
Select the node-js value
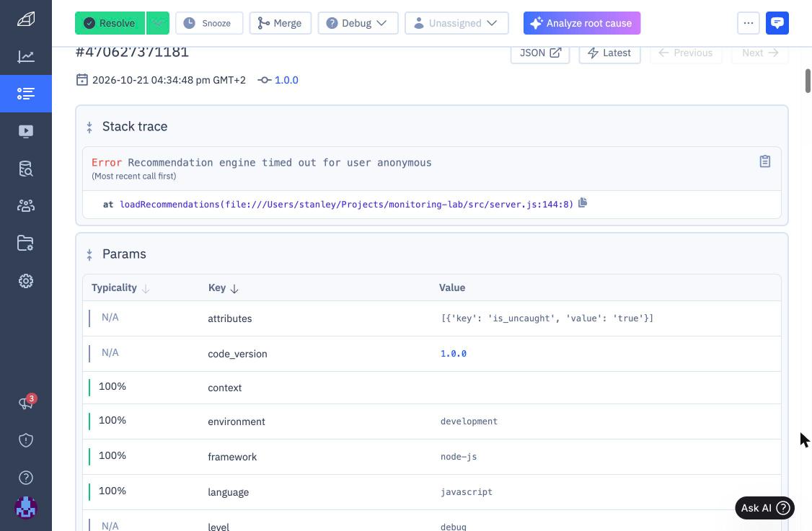[459, 457]
